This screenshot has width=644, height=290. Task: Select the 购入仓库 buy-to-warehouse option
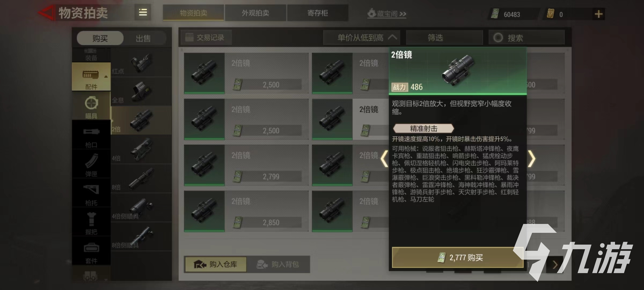tap(215, 264)
